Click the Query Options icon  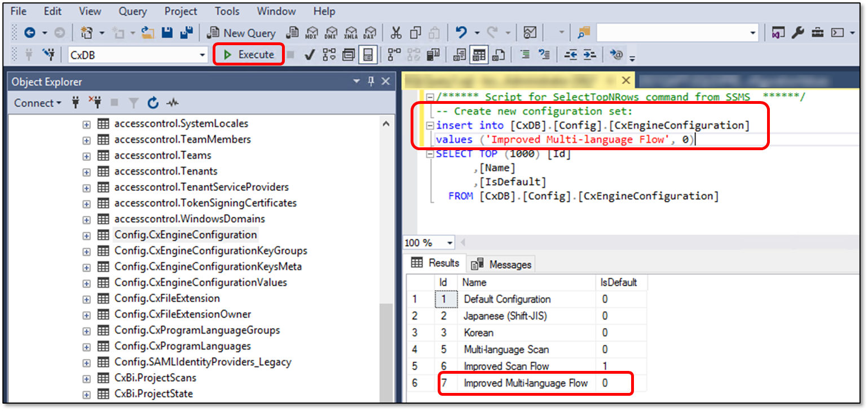point(349,55)
